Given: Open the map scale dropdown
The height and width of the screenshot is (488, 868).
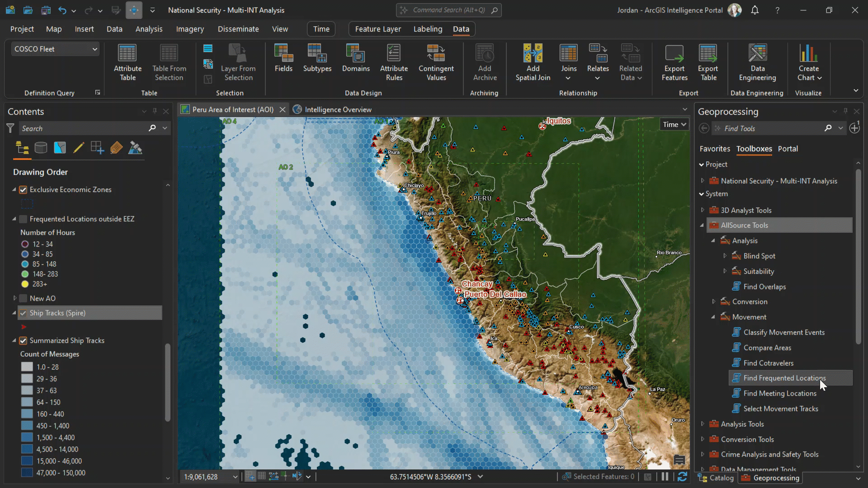Looking at the screenshot, I should coord(235,477).
